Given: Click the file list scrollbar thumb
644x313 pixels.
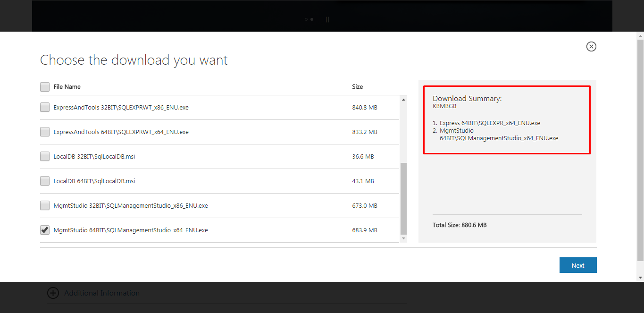Looking at the screenshot, I should 403,198.
